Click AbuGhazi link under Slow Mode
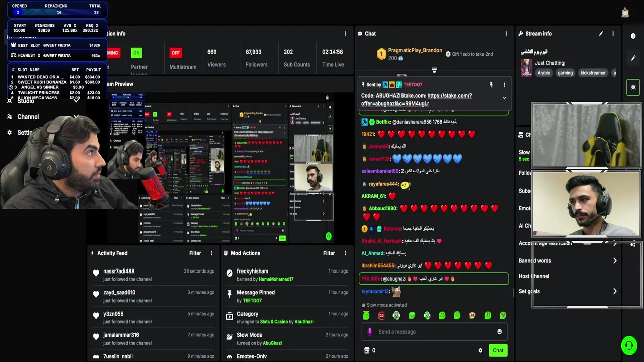The width and height of the screenshot is (644, 362). [272, 343]
